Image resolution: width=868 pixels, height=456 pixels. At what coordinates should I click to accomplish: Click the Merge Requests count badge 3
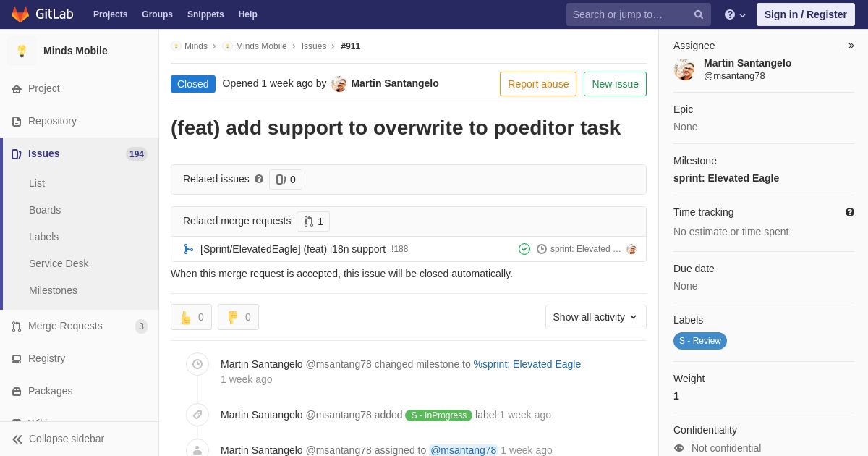[x=141, y=326]
